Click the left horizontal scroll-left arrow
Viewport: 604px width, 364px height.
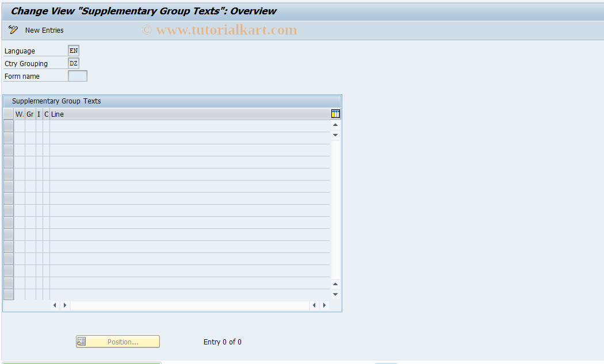55,305
